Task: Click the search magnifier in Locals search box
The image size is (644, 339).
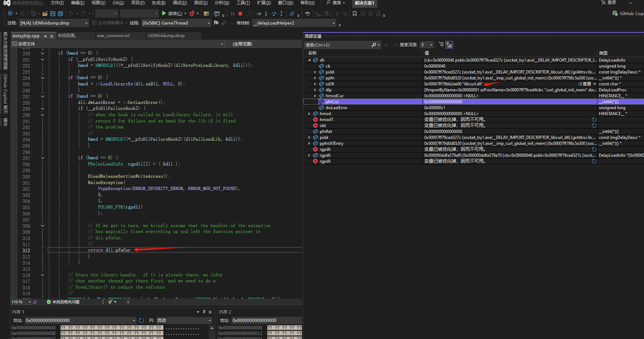Action: [374, 45]
